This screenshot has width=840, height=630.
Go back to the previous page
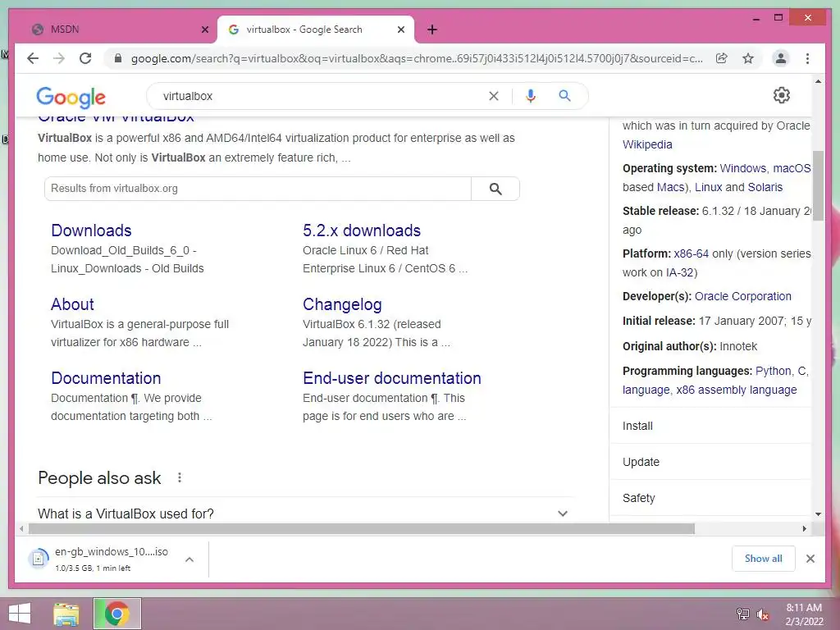pos(33,58)
